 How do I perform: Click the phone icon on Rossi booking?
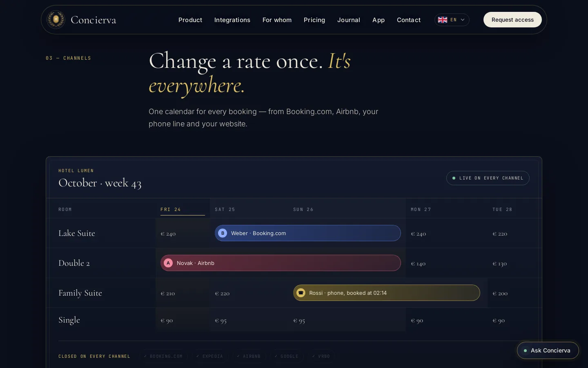point(301,293)
